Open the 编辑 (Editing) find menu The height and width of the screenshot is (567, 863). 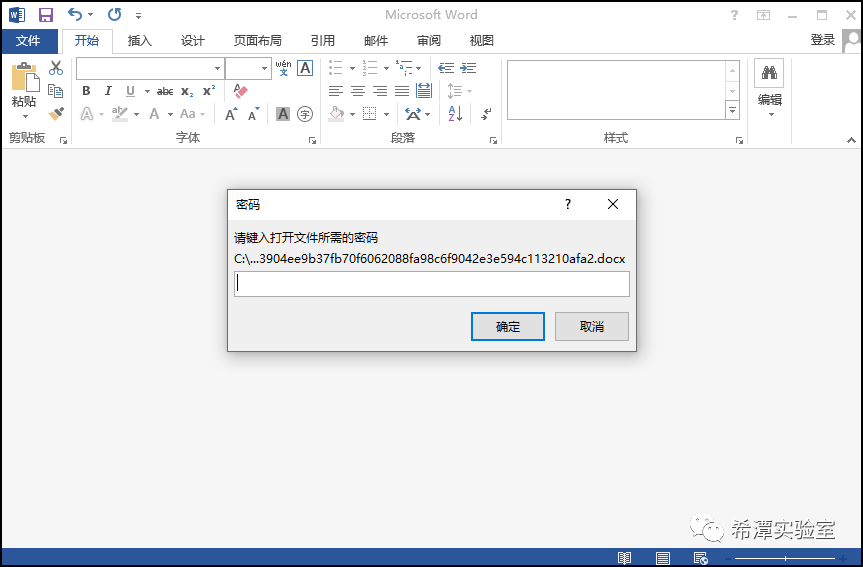click(x=769, y=90)
